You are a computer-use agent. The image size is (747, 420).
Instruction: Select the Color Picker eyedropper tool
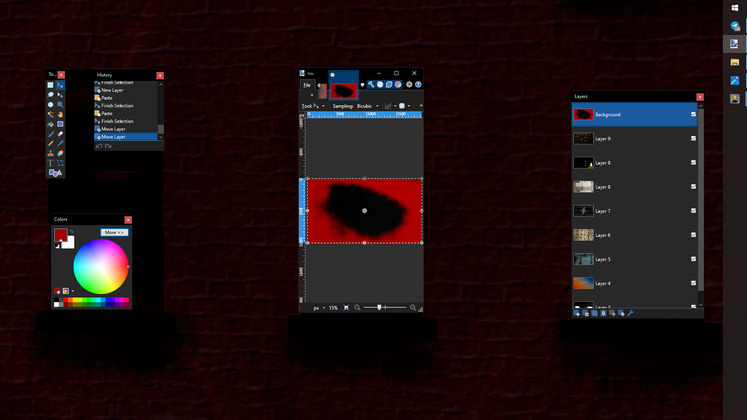tap(60, 144)
